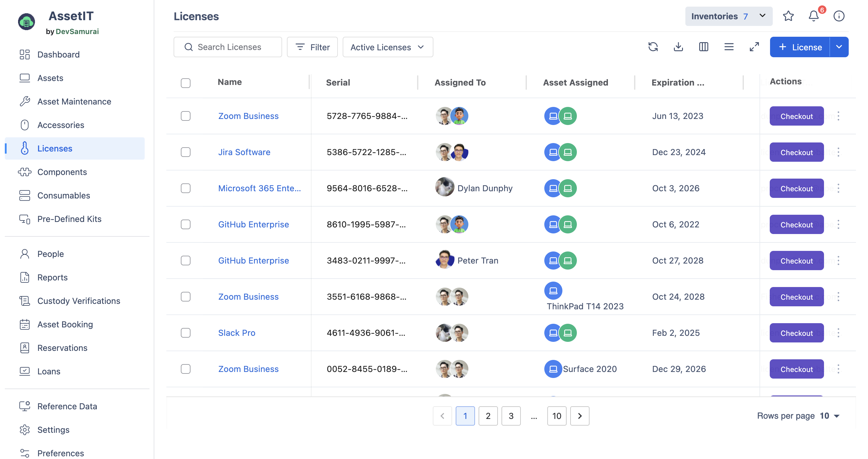
Task: Open the People page
Action: 51,254
